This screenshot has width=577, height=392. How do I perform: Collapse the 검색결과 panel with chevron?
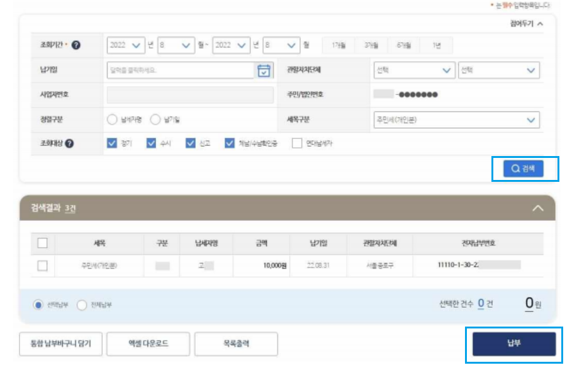pyautogui.click(x=537, y=208)
